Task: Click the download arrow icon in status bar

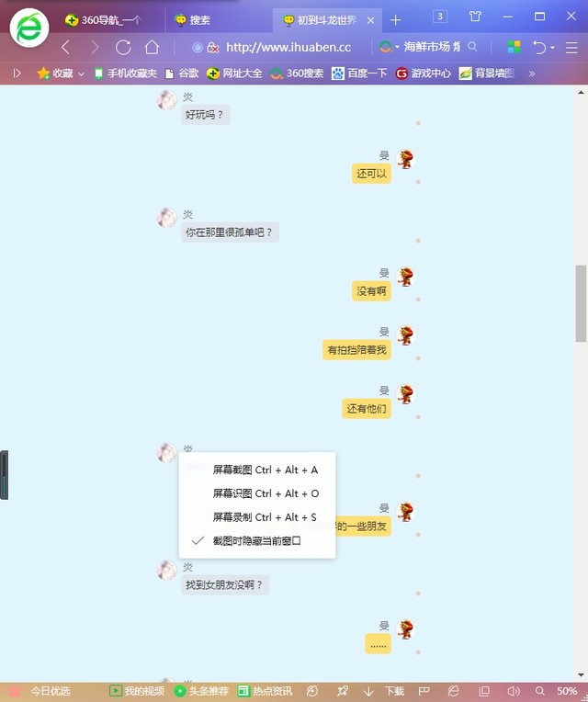Action: [368, 691]
